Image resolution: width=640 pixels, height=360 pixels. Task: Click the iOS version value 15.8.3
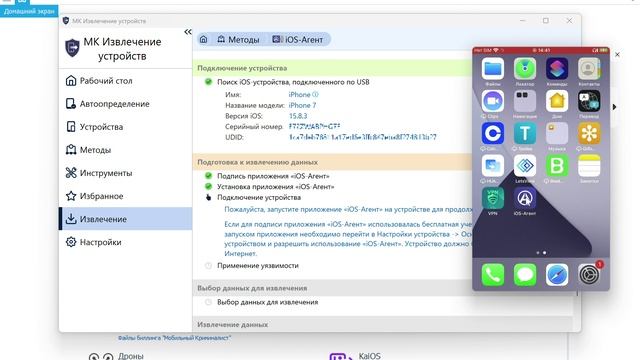[x=298, y=116]
